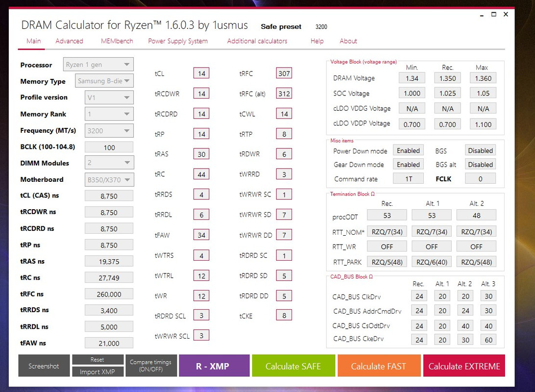The height and width of the screenshot is (392, 535).
Task: Click the BGS alt Disabled field
Action: [x=480, y=165]
